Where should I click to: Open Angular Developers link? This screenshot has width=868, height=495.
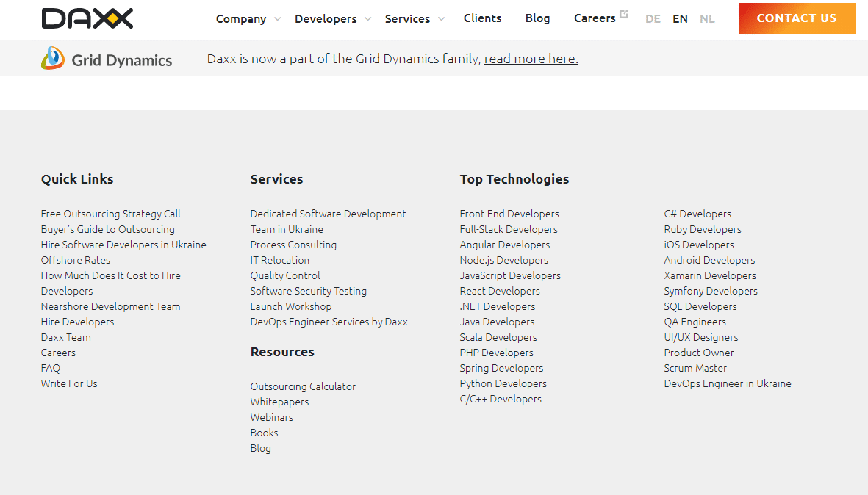(505, 245)
